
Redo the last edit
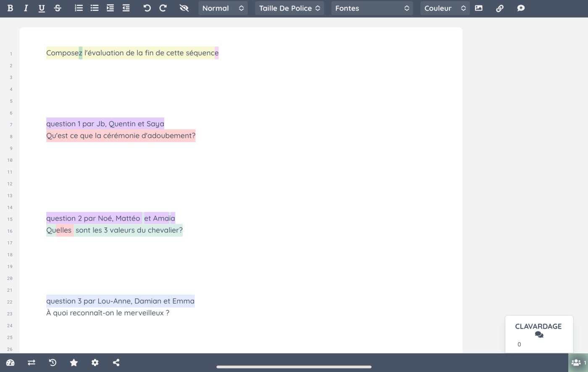coord(163,8)
